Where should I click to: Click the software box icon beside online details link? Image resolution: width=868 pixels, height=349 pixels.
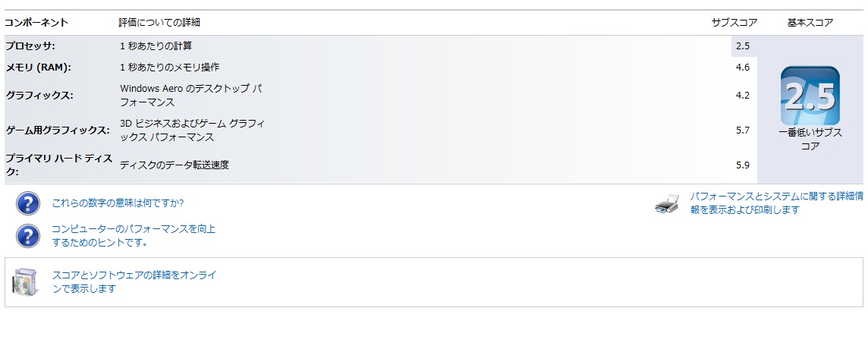(25, 281)
